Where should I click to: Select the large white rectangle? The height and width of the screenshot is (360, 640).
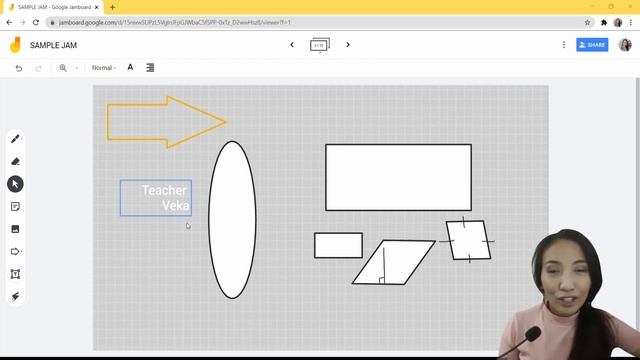(x=398, y=177)
